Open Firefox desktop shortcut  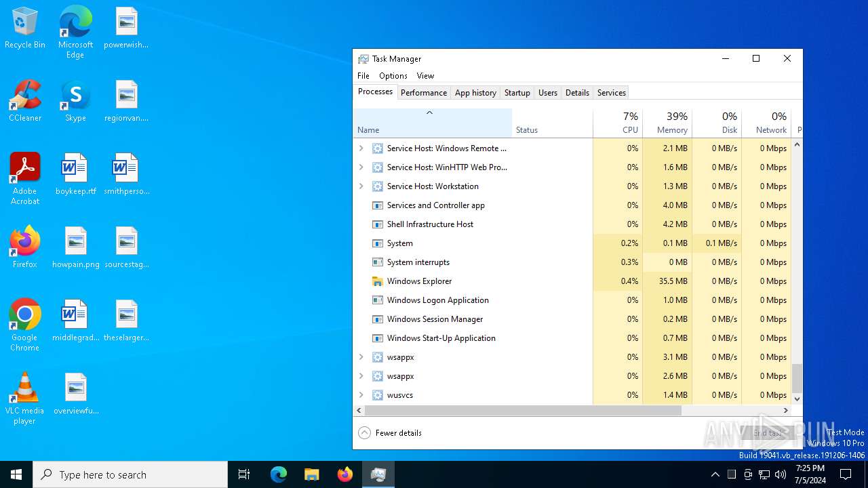(25, 248)
